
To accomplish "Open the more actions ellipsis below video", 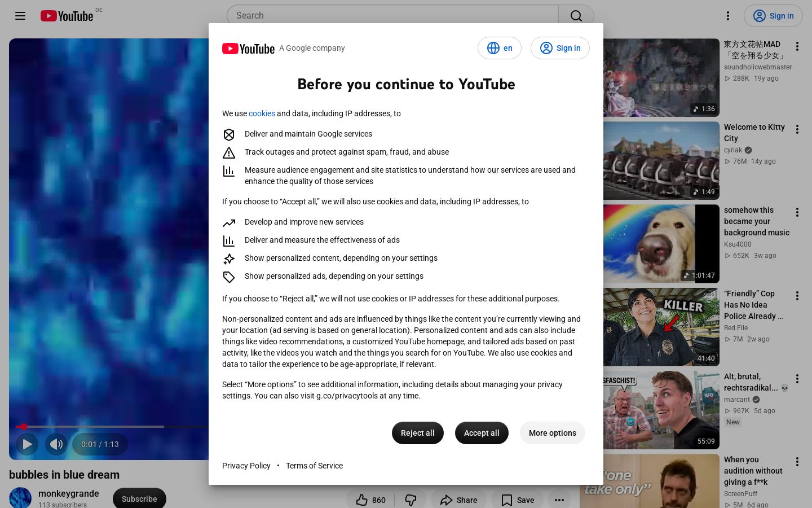I will point(559,500).
